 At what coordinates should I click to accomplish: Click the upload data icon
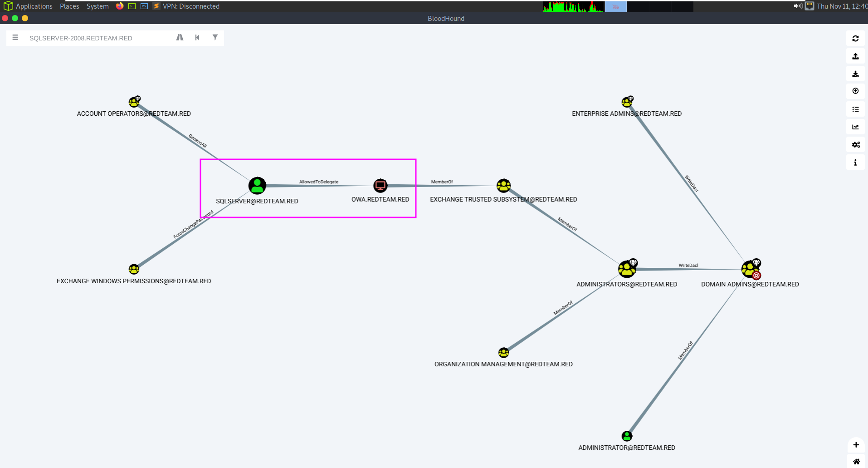pyautogui.click(x=855, y=91)
